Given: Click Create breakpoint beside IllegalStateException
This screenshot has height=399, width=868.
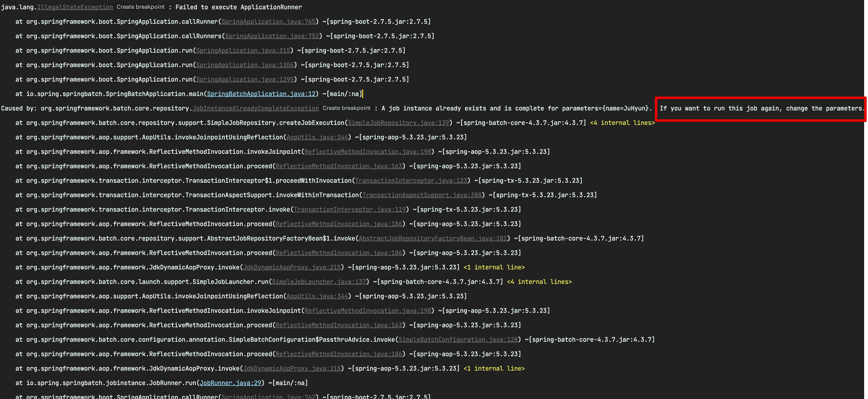Looking at the screenshot, I should coord(140,7).
